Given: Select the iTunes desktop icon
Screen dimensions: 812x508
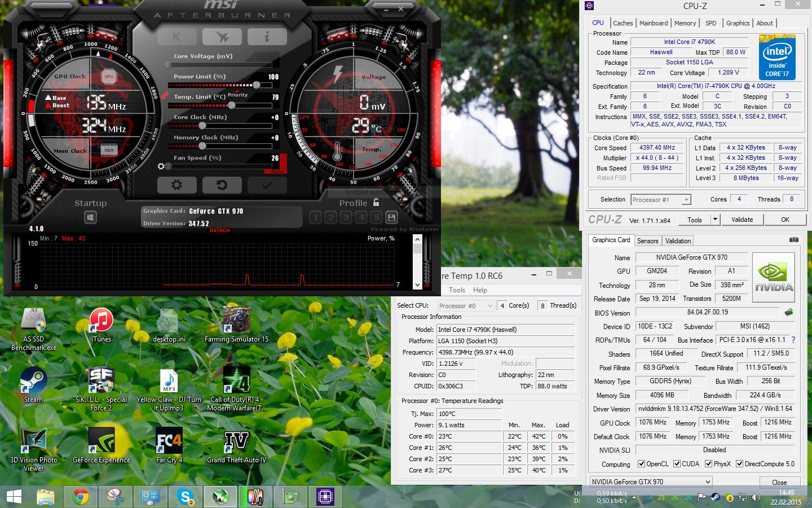Looking at the screenshot, I should [101, 326].
